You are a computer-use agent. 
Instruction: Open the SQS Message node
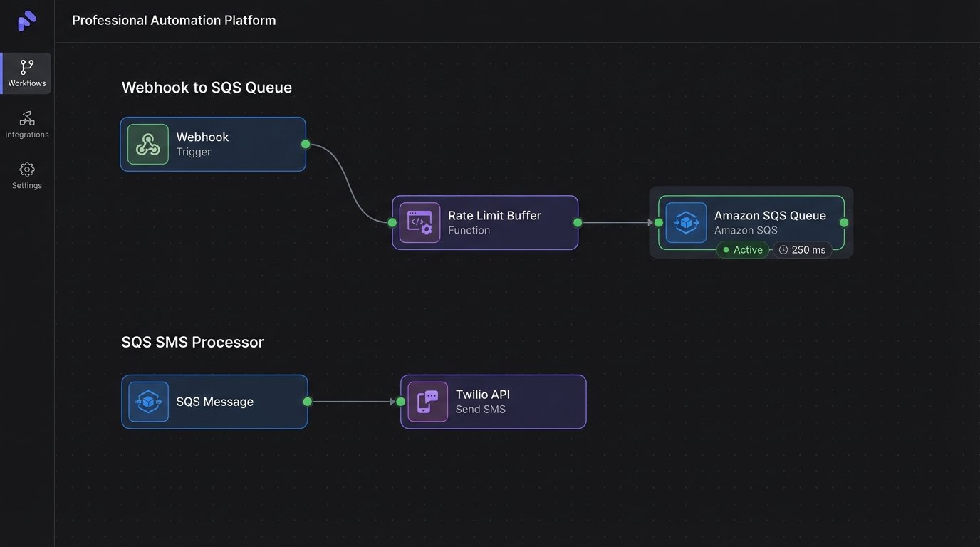click(214, 401)
